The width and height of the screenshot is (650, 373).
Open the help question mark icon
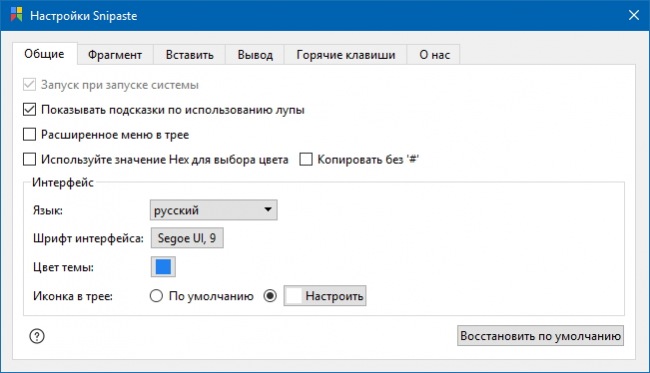37,336
